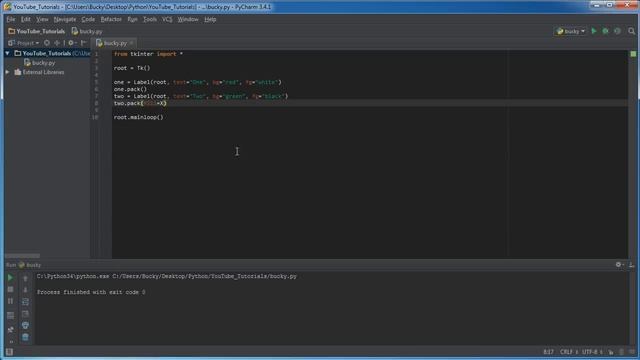Image resolution: width=640 pixels, height=360 pixels.
Task: Start the debugger with the toolbar bug icon
Action: (605, 31)
